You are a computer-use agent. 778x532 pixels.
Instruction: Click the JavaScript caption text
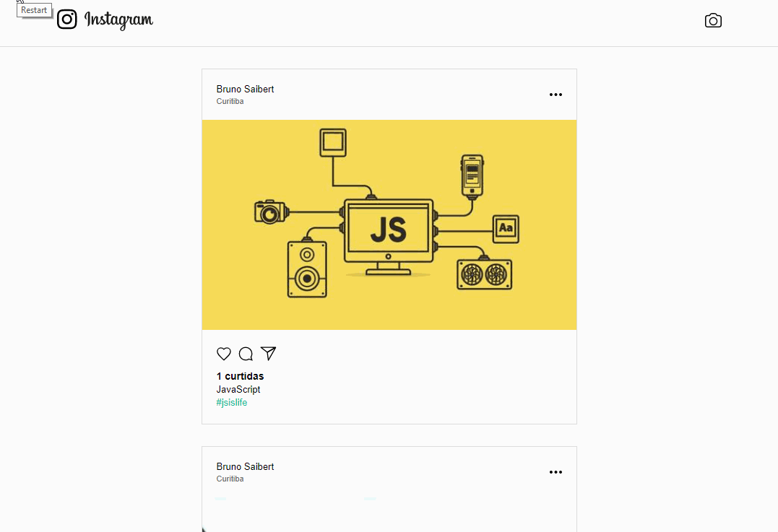[238, 389]
